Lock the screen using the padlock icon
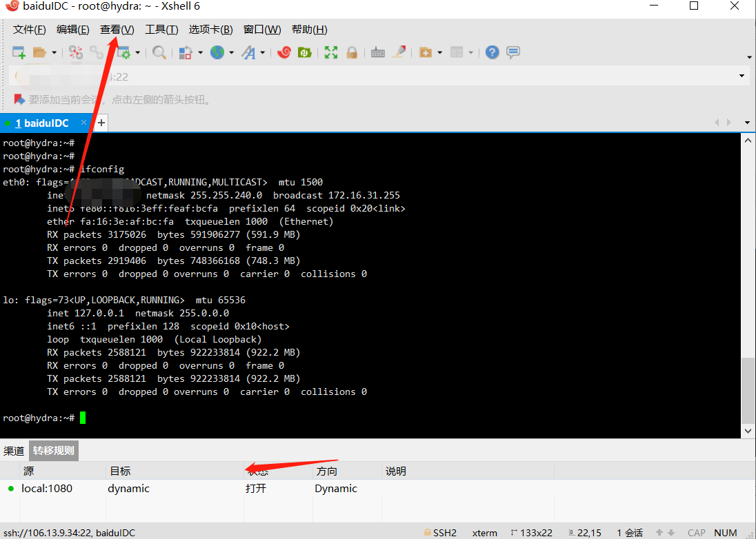 [352, 52]
